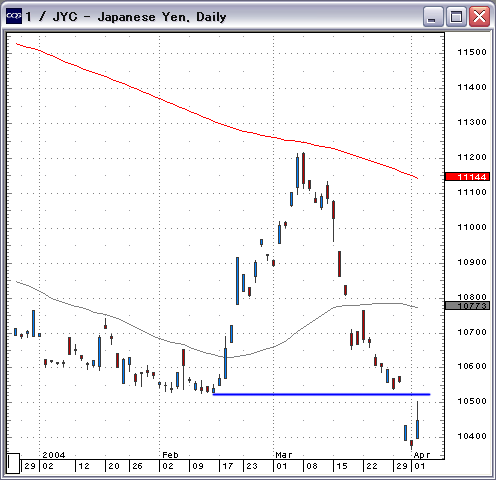Screen dimensions: 496x480
Task: Click the Mar month label on time axis
Action: point(284,455)
